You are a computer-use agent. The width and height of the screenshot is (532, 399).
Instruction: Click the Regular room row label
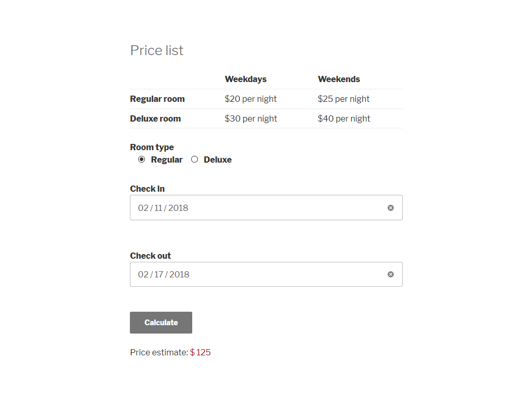click(157, 99)
